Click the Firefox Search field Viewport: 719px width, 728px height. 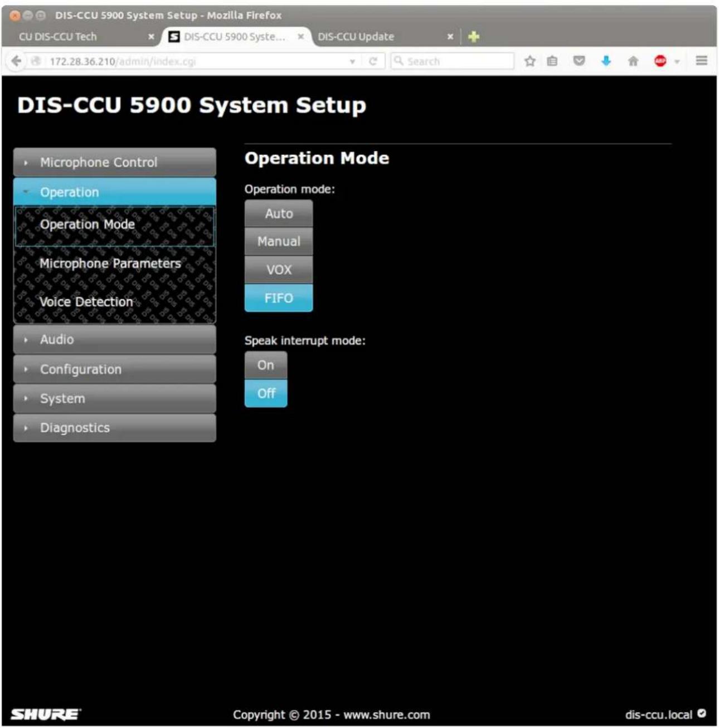[x=452, y=61]
